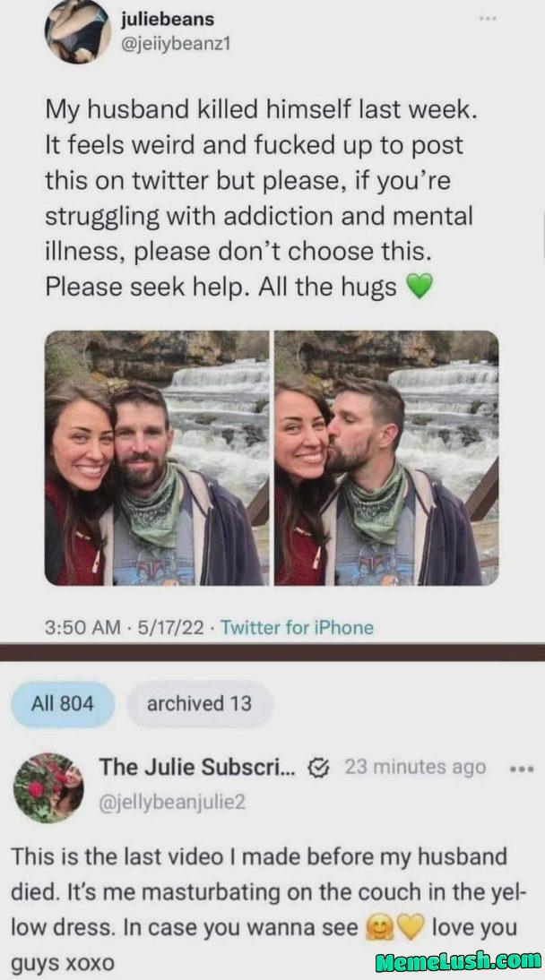545x980 pixels.
Task: Open the right kiss-on-cheek photo
Action: pos(386,458)
